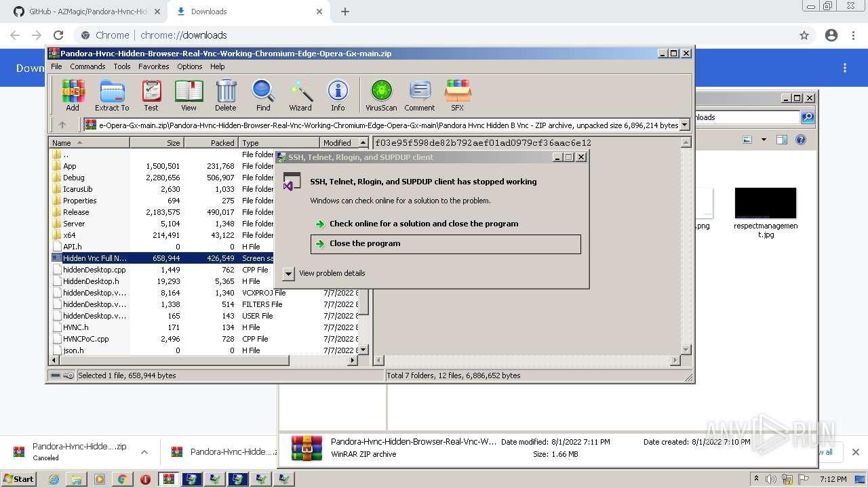Open the WinRAR address path dropdown
This screenshot has width=868, height=488.
pyautogui.click(x=685, y=125)
